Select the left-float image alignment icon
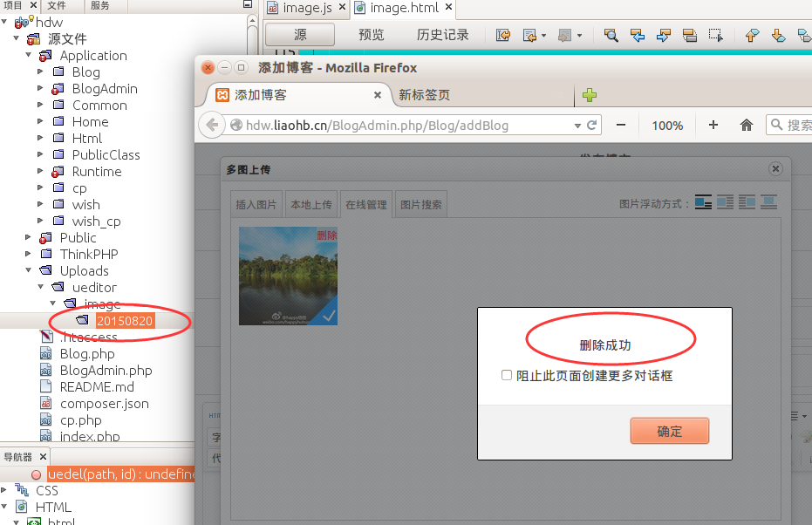The width and height of the screenshot is (812, 525). coord(725,201)
